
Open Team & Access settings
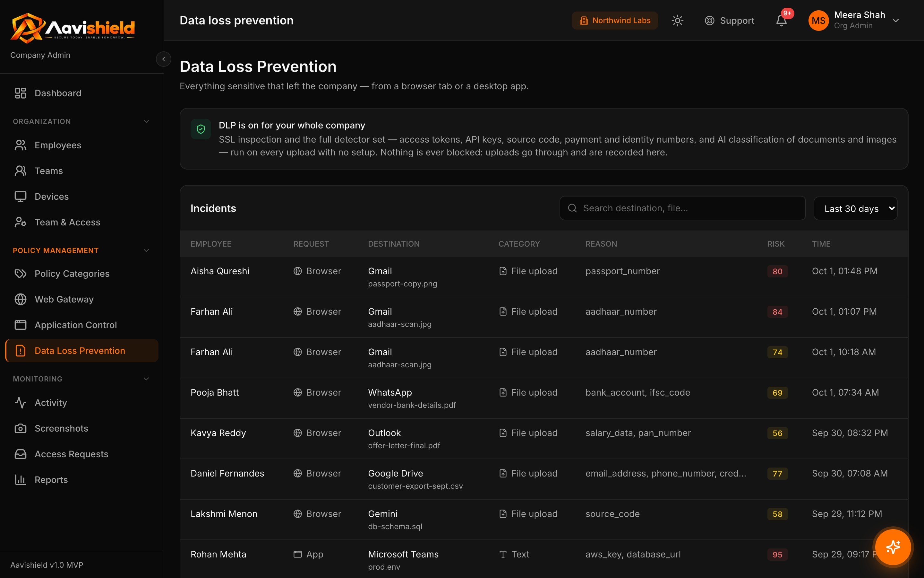click(82, 222)
